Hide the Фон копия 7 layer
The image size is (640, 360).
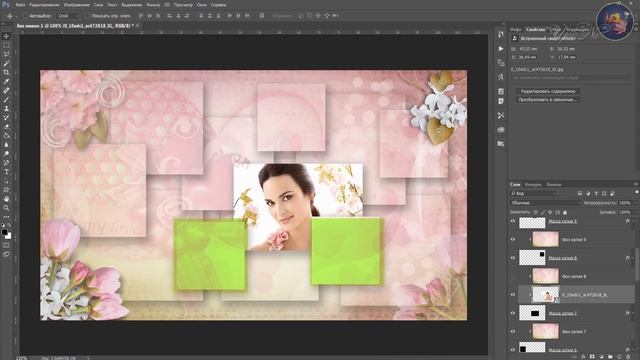tap(513, 331)
